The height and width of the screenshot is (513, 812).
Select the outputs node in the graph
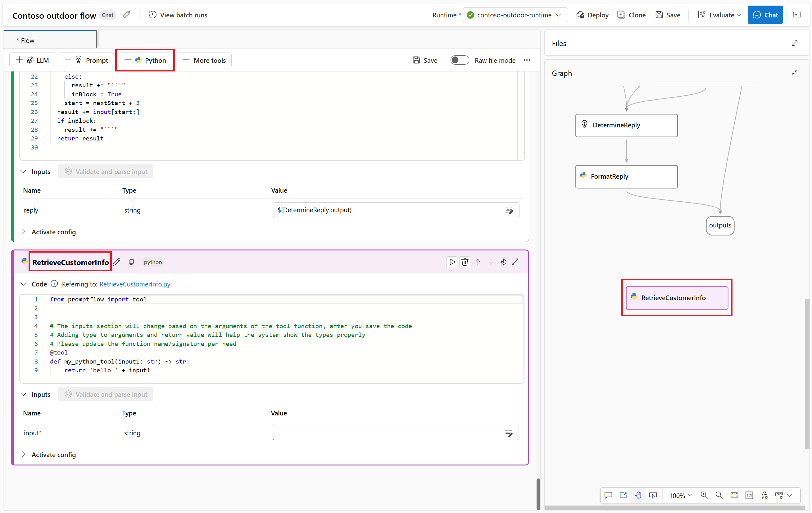pos(720,226)
